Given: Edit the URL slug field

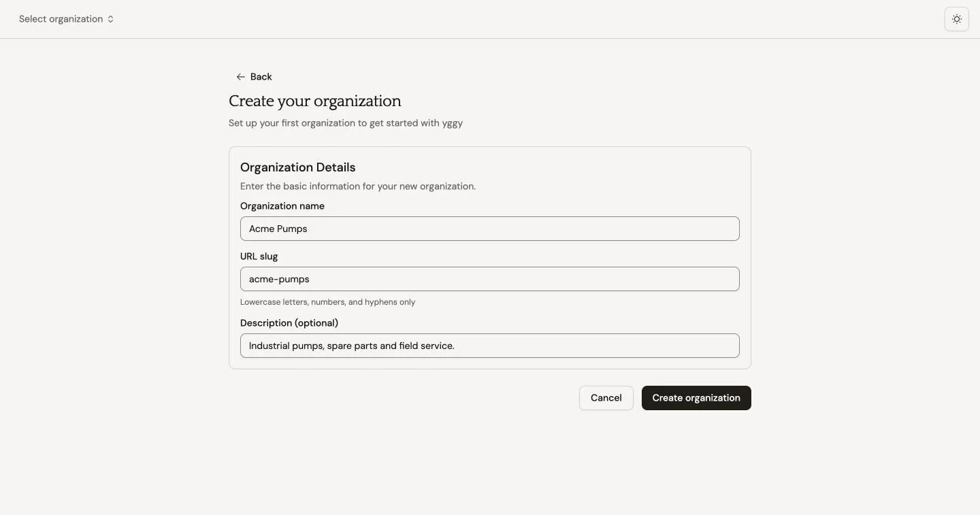Looking at the screenshot, I should (490, 279).
